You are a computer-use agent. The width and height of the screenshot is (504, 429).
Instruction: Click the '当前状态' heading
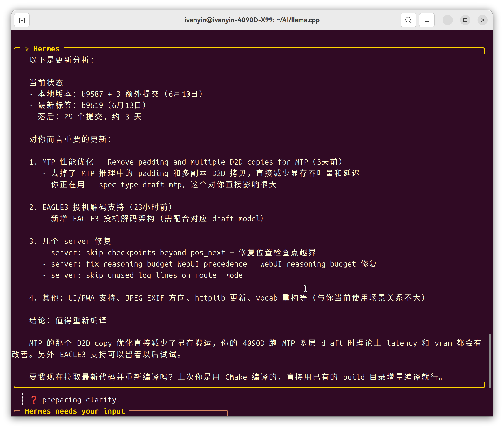pyautogui.click(x=46, y=83)
